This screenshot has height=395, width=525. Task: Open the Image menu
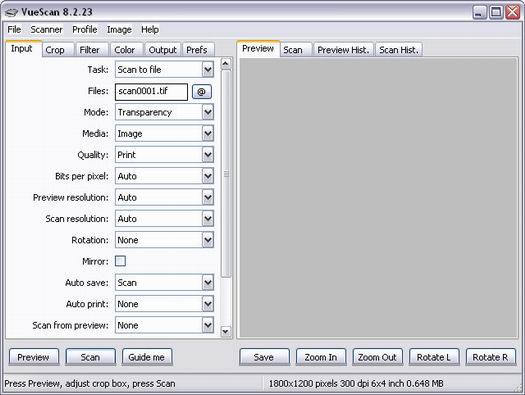[119, 29]
